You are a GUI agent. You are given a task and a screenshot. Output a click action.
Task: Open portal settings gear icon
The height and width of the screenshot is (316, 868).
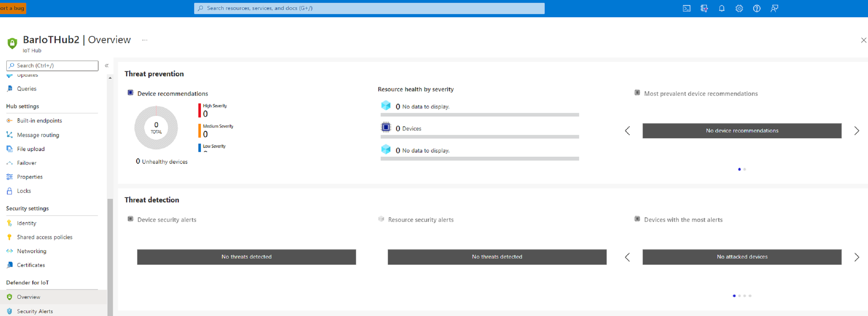739,8
